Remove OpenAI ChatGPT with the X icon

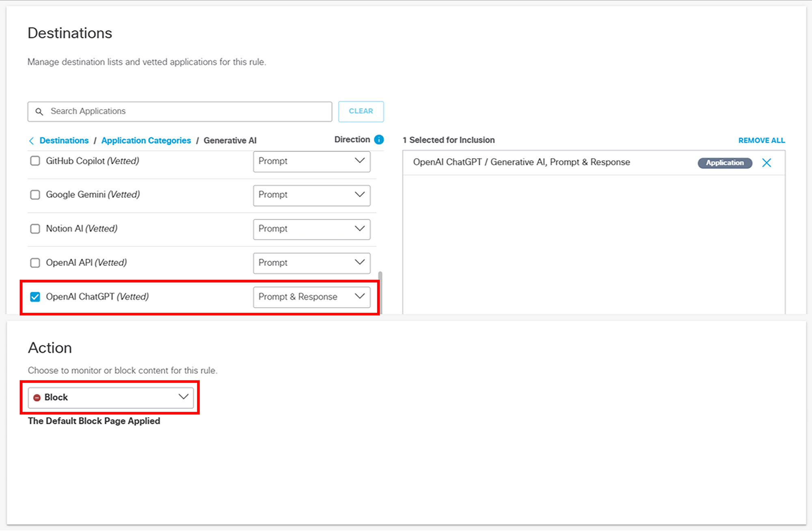(766, 163)
